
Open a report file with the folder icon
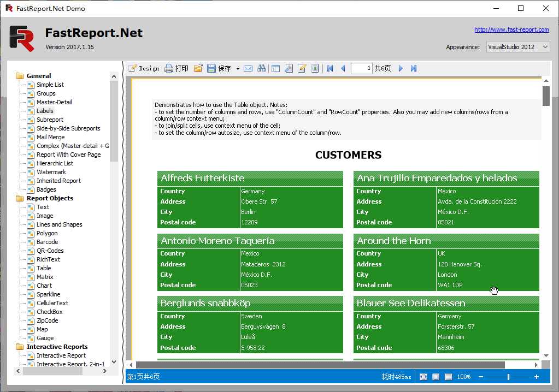coord(198,68)
